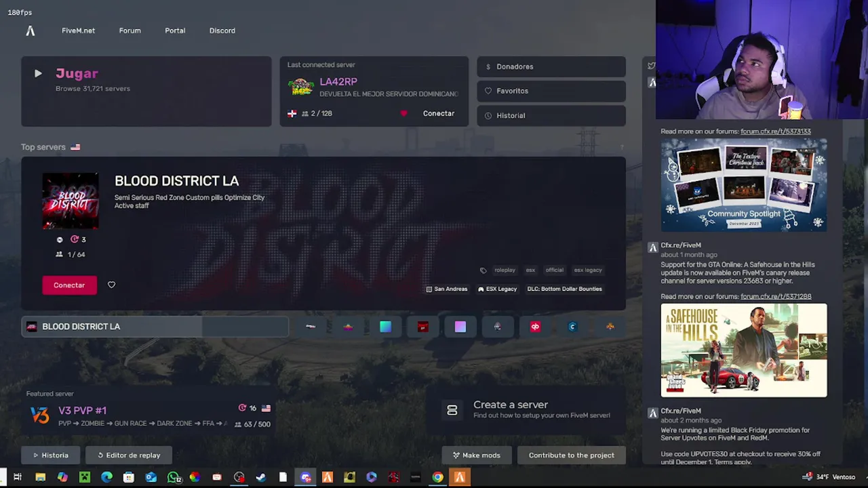Open Editor de replay
Viewport: 868px width, 488px height.
[x=129, y=455]
